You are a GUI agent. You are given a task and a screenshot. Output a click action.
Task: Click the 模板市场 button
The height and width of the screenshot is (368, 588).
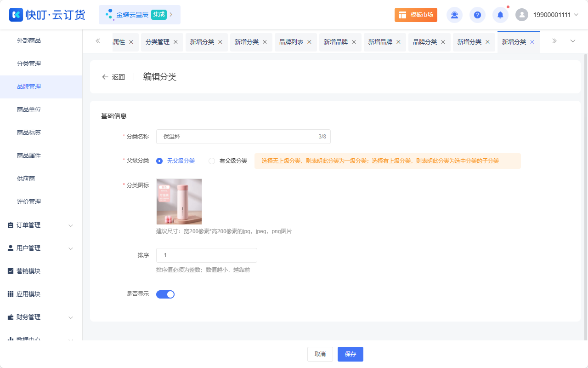click(x=416, y=15)
